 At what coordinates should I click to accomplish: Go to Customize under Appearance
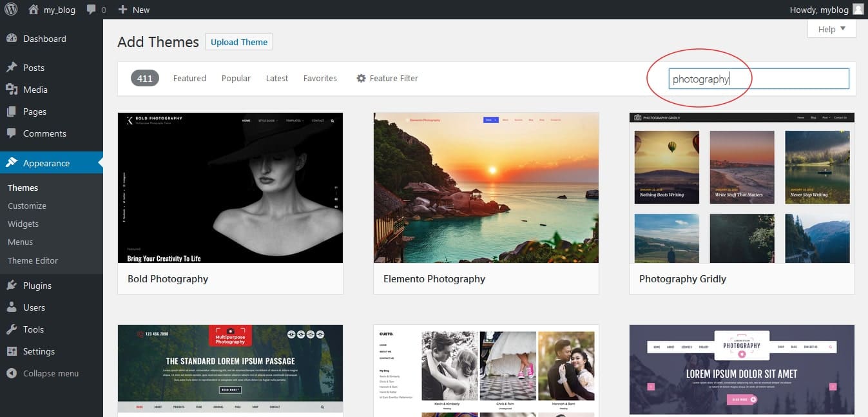(27, 206)
